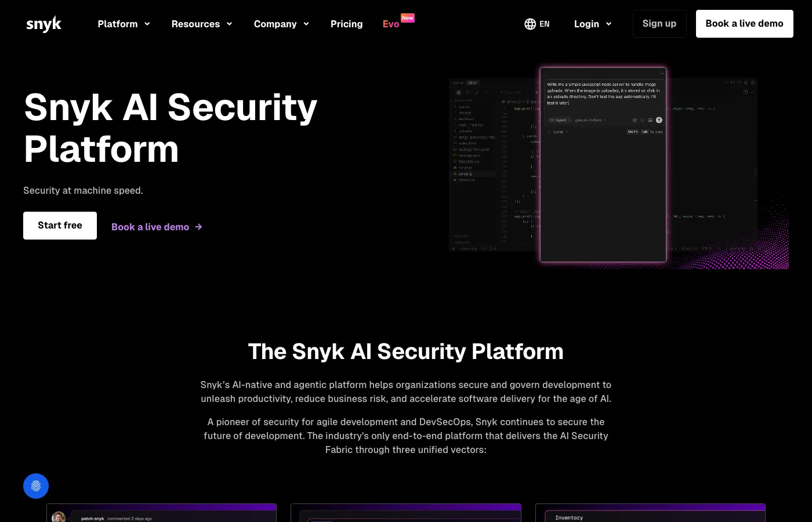Toggle the Local checkbox in the agent panel
This screenshot has height=522, width=812.
[550, 132]
